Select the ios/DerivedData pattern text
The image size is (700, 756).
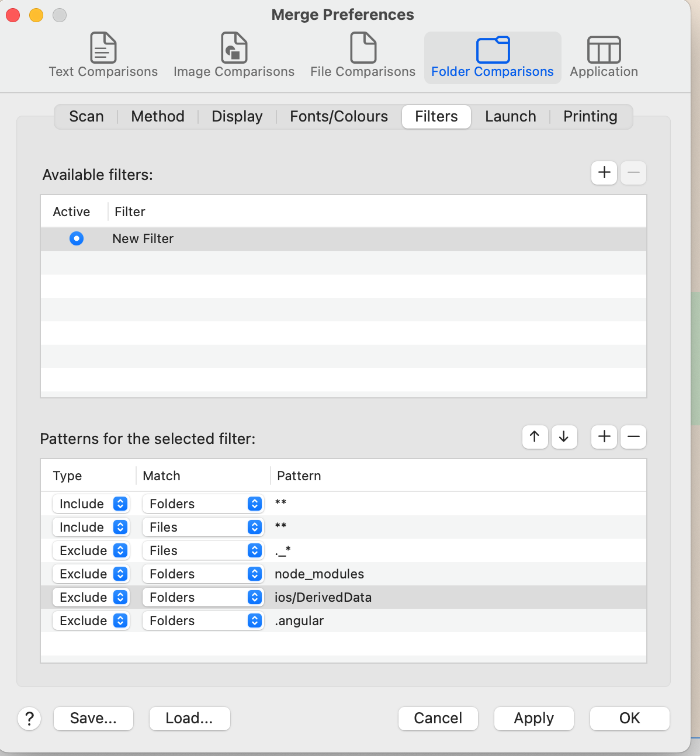[x=323, y=597]
